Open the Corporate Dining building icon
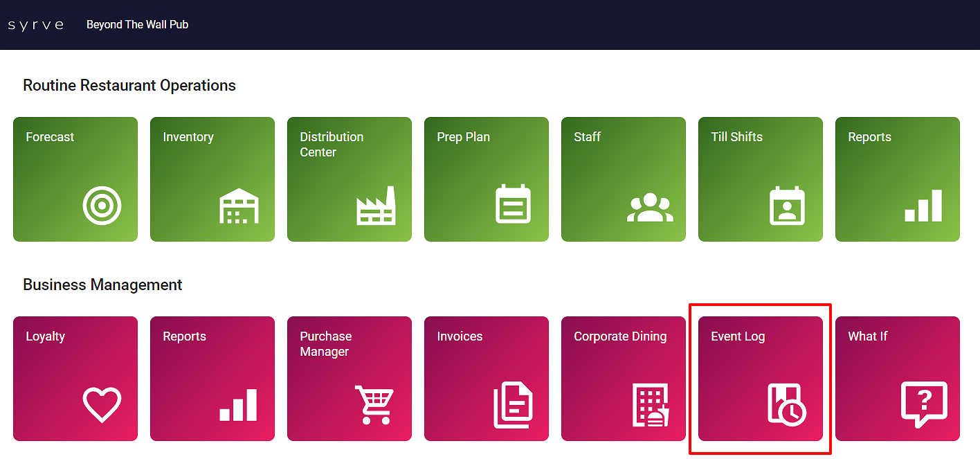The height and width of the screenshot is (459, 980). click(x=651, y=405)
